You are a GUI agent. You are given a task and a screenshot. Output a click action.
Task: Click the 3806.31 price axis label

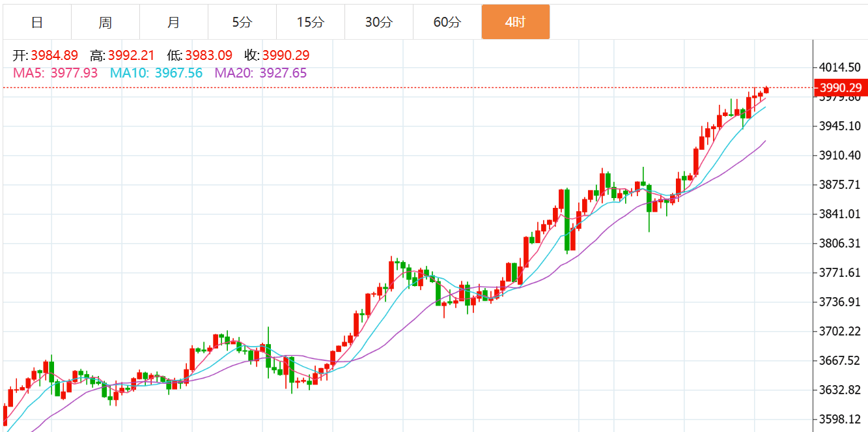[841, 243]
